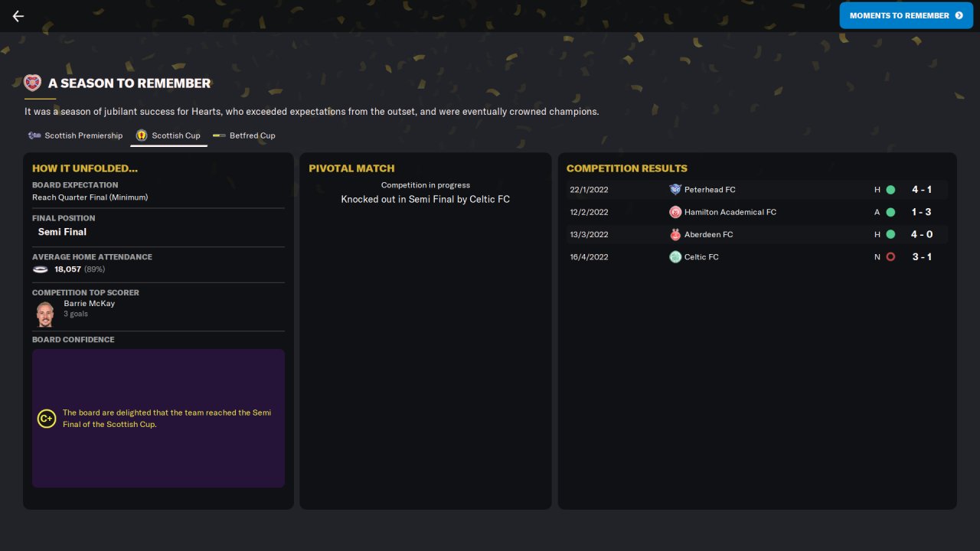Image resolution: width=980 pixels, height=551 pixels.
Task: Click 'Reach Quarter Final (Minimum)' expectation
Action: [x=90, y=197]
